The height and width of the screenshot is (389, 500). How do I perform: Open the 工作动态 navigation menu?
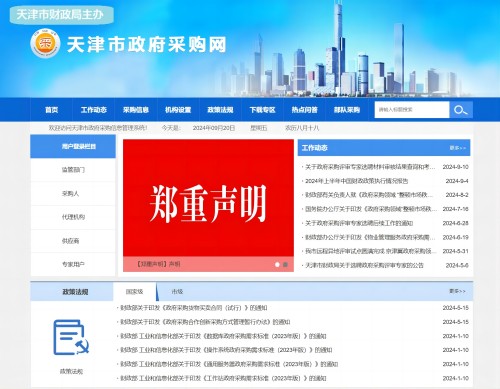[93, 110]
